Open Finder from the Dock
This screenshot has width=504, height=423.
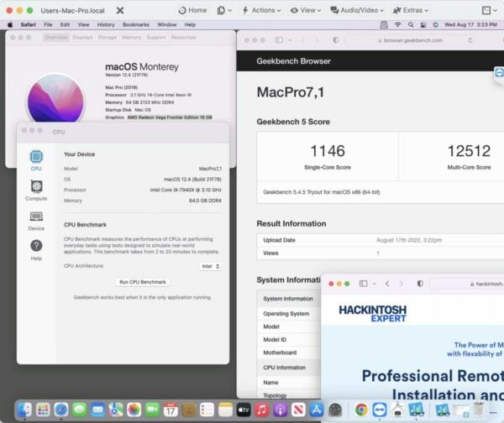coord(24,410)
